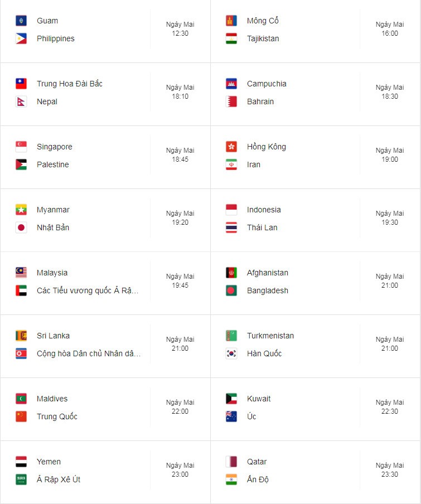Click the Malaysia flag icon

(x=21, y=273)
